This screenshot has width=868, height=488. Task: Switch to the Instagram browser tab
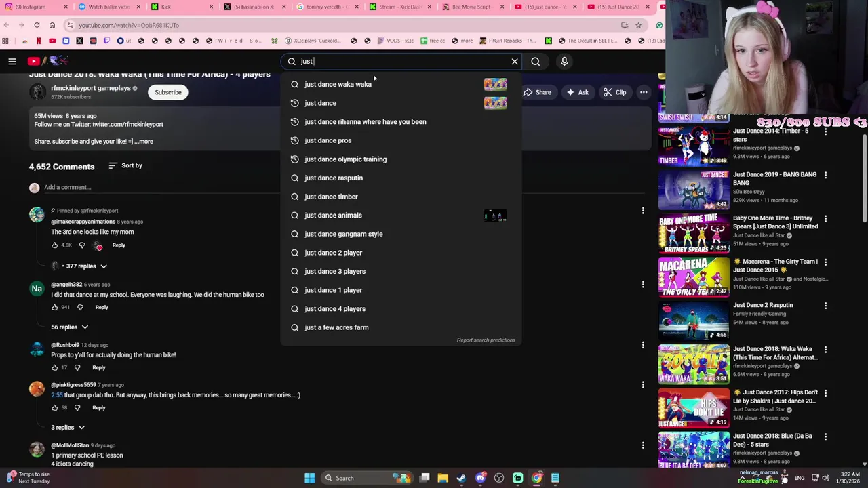(35, 7)
